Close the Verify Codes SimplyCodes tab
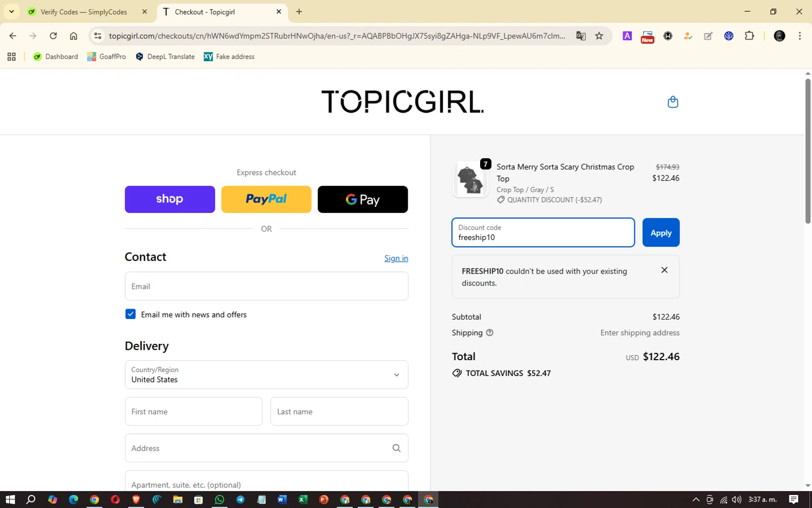Image resolution: width=812 pixels, height=508 pixels. pyautogui.click(x=144, y=11)
